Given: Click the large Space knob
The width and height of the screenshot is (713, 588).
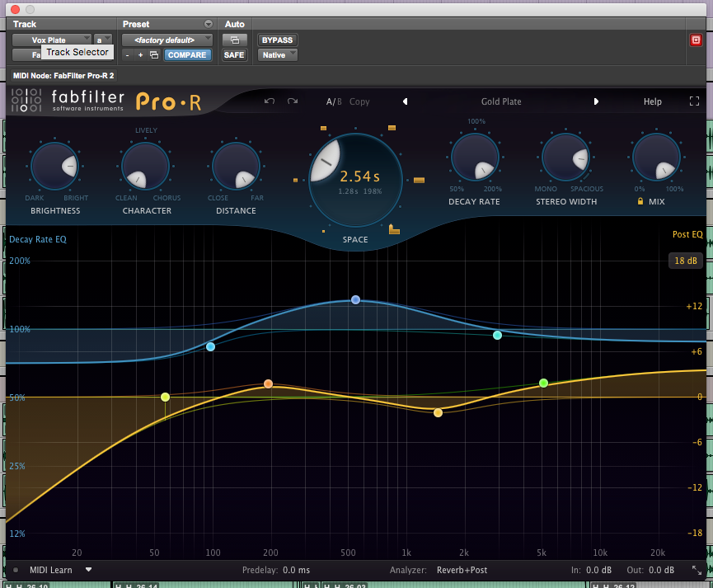Looking at the screenshot, I should click(355, 181).
